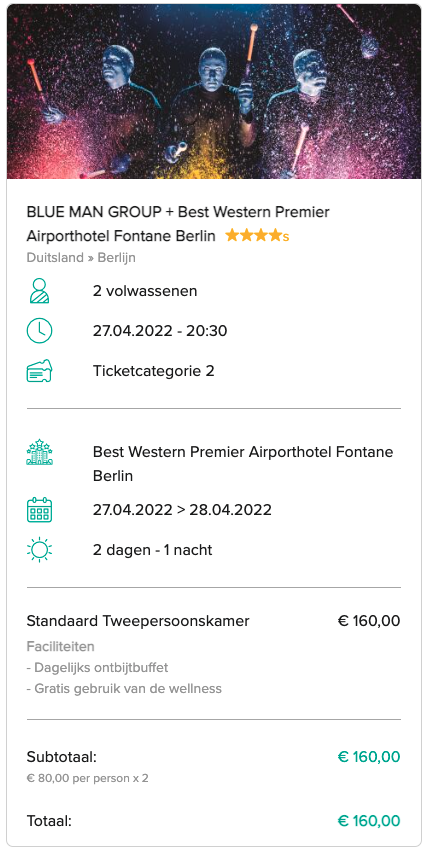Click the 27.04.2022 - 20:30 showtime
Image resolution: width=429 pixels, height=852 pixels.
(x=160, y=331)
